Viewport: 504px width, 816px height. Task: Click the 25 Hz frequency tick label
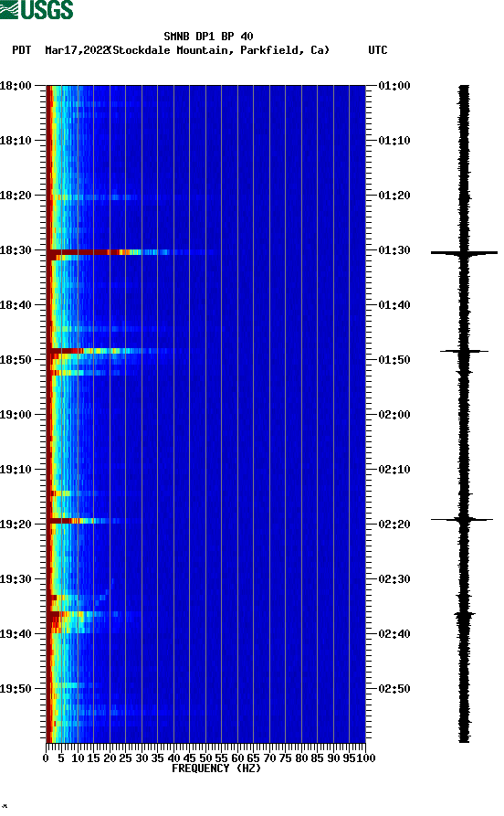pyautogui.click(x=125, y=758)
